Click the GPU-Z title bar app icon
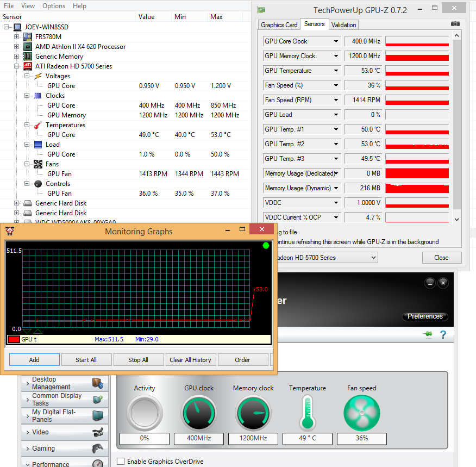The height and width of the screenshot is (467, 476). point(261,10)
